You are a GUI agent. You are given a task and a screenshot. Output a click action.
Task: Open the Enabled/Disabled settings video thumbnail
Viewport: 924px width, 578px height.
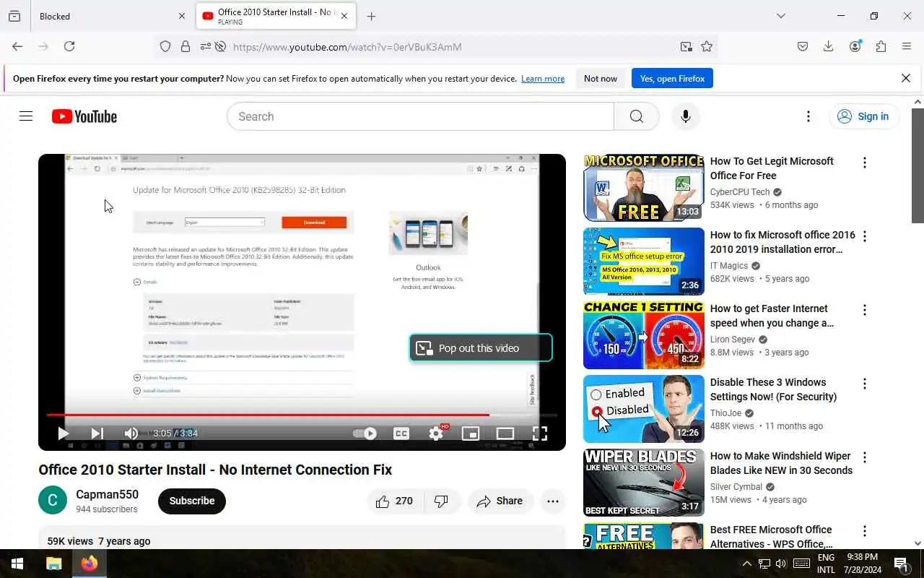tap(644, 409)
